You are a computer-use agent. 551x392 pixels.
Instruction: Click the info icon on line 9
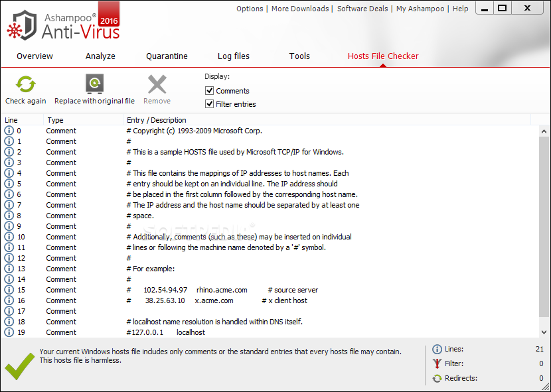[9, 226]
